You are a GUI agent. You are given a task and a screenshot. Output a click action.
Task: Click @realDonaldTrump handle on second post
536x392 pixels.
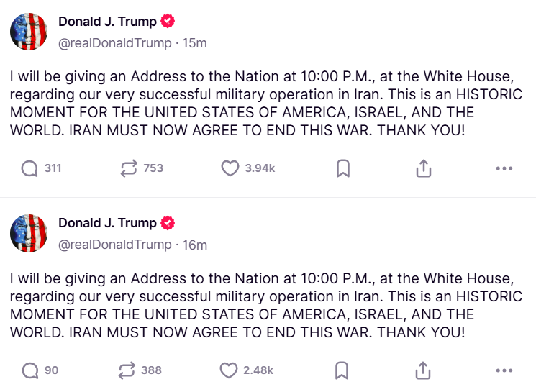pos(114,245)
